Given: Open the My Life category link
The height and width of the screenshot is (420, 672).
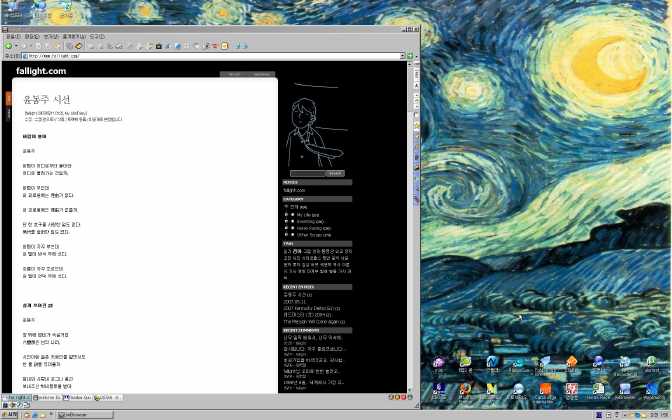Looking at the screenshot, I should pos(308,215).
